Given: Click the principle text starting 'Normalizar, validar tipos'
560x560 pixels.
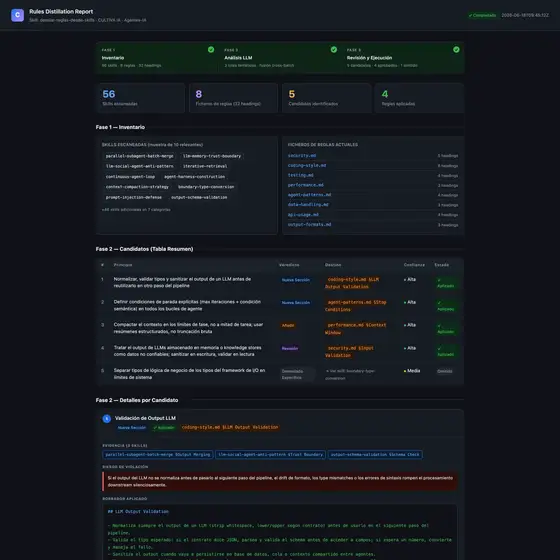Looking at the screenshot, I should [x=183, y=282].
